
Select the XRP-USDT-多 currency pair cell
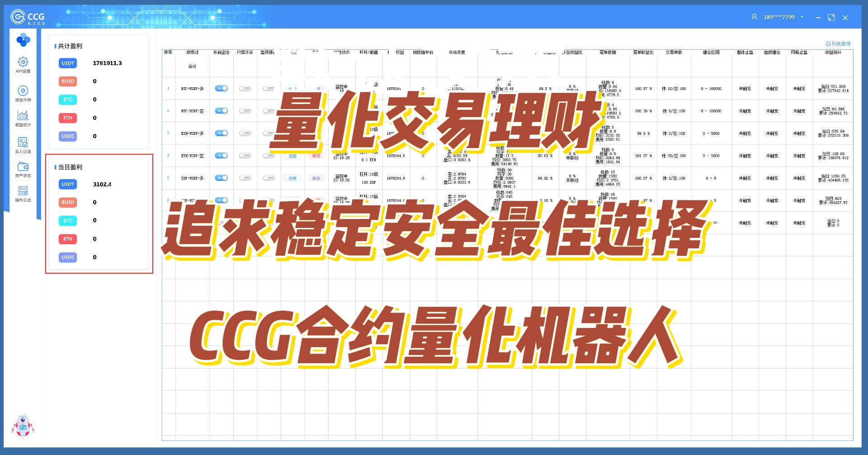coord(192,178)
